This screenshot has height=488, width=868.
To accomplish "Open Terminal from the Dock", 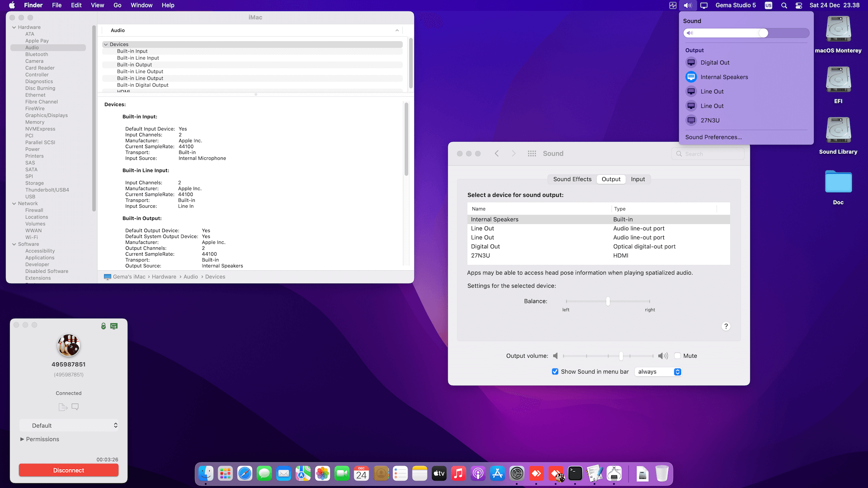I will [x=575, y=474].
